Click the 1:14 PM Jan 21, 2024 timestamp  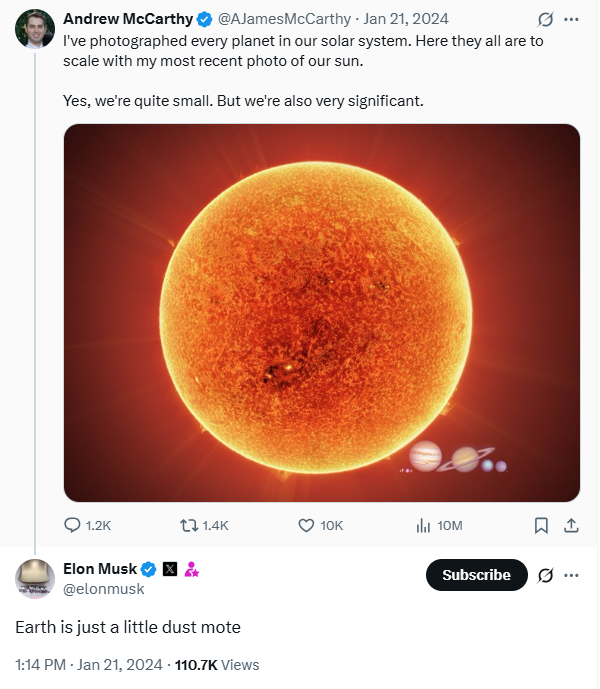coord(90,664)
